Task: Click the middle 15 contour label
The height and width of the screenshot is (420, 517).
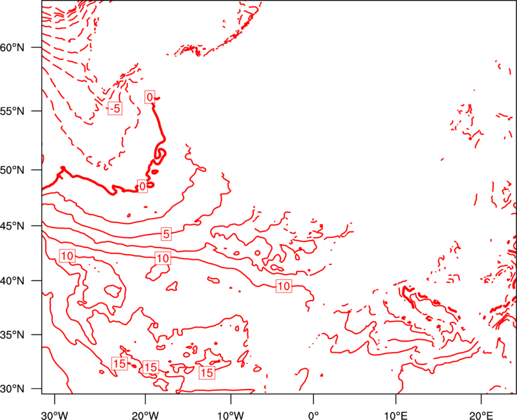Action: point(151,367)
